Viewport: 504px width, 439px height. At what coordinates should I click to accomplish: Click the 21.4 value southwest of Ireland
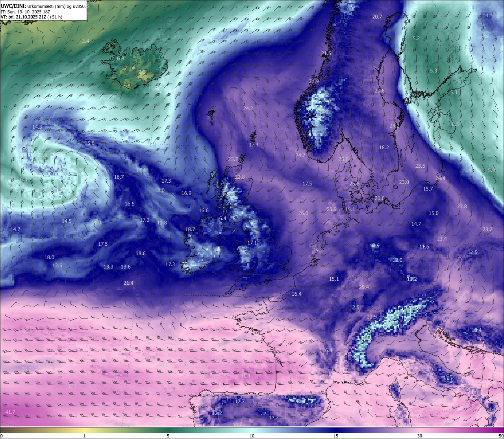point(128,283)
